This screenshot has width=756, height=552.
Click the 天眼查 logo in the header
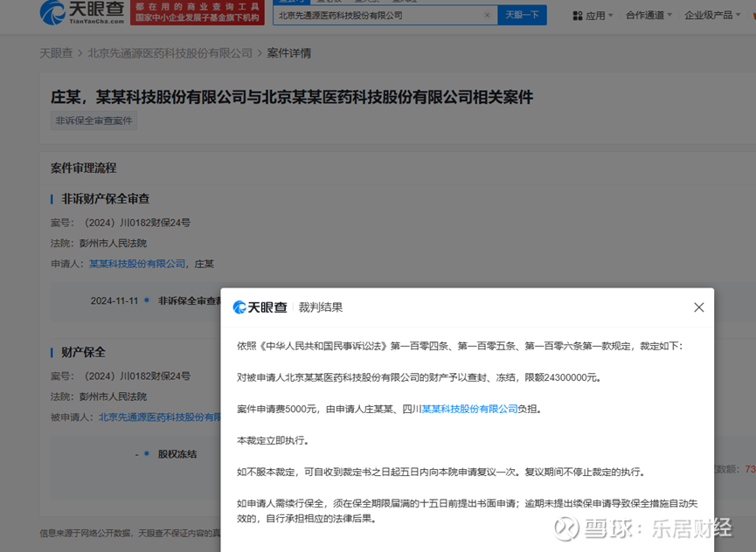(82, 12)
